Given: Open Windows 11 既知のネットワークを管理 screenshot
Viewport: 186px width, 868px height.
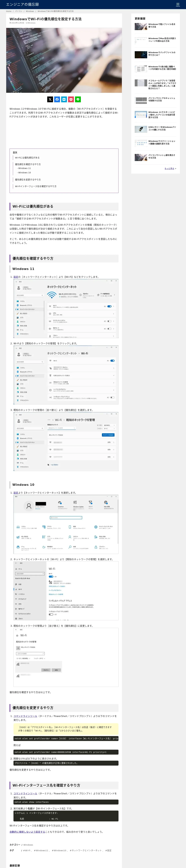Looking at the screenshot, I should tap(66, 441).
